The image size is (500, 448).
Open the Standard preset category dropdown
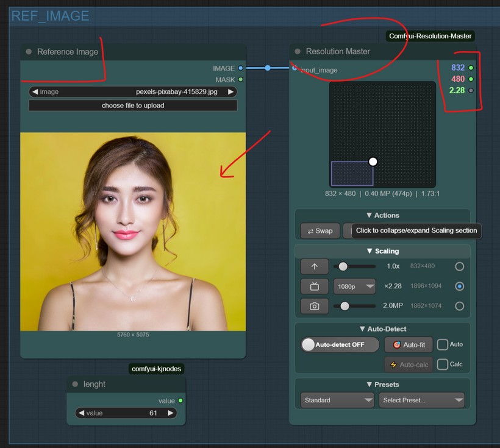pyautogui.click(x=337, y=400)
